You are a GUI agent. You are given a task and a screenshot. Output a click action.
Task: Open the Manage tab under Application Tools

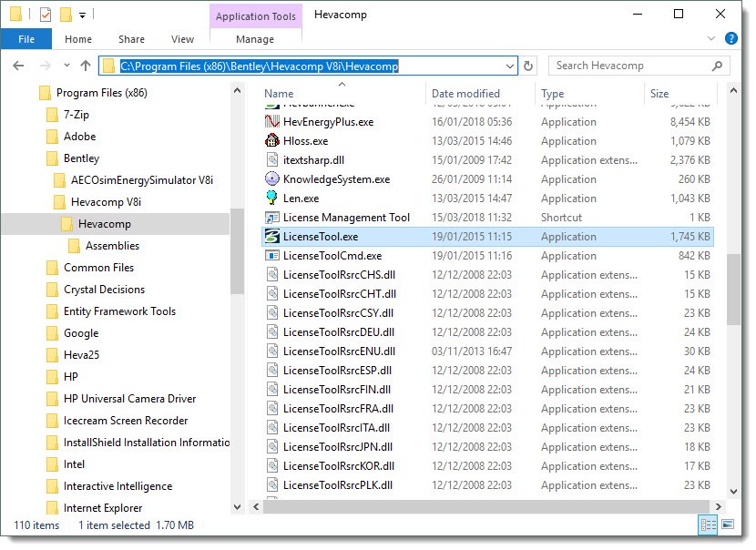click(255, 39)
